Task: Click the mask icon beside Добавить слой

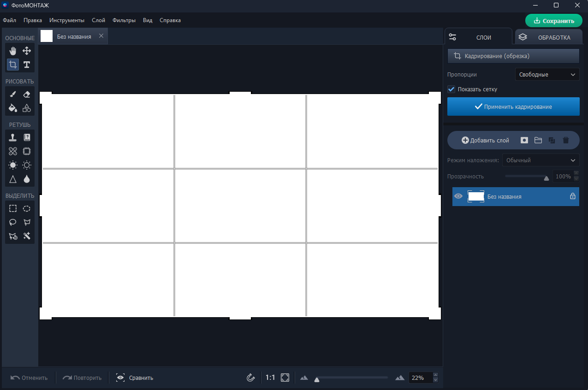Action: 524,140
